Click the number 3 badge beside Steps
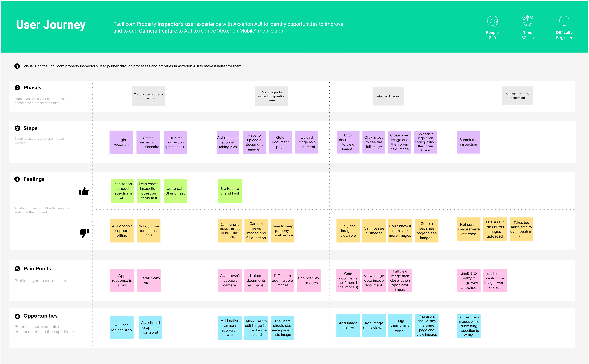This screenshot has height=364, width=589. [x=17, y=128]
